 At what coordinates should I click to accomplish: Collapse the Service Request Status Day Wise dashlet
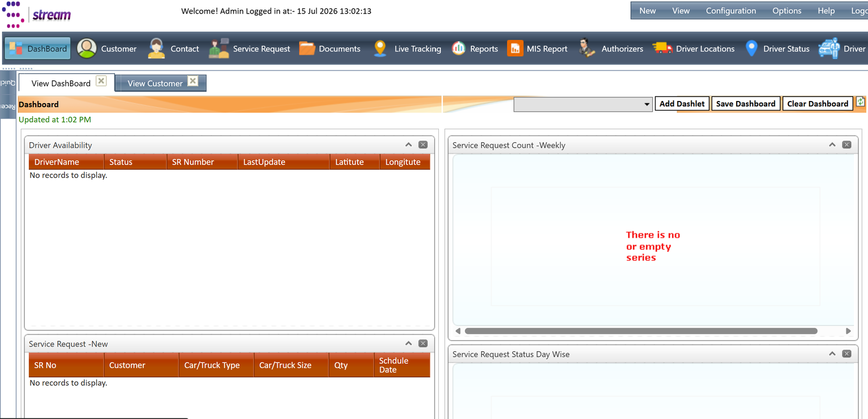click(x=832, y=354)
